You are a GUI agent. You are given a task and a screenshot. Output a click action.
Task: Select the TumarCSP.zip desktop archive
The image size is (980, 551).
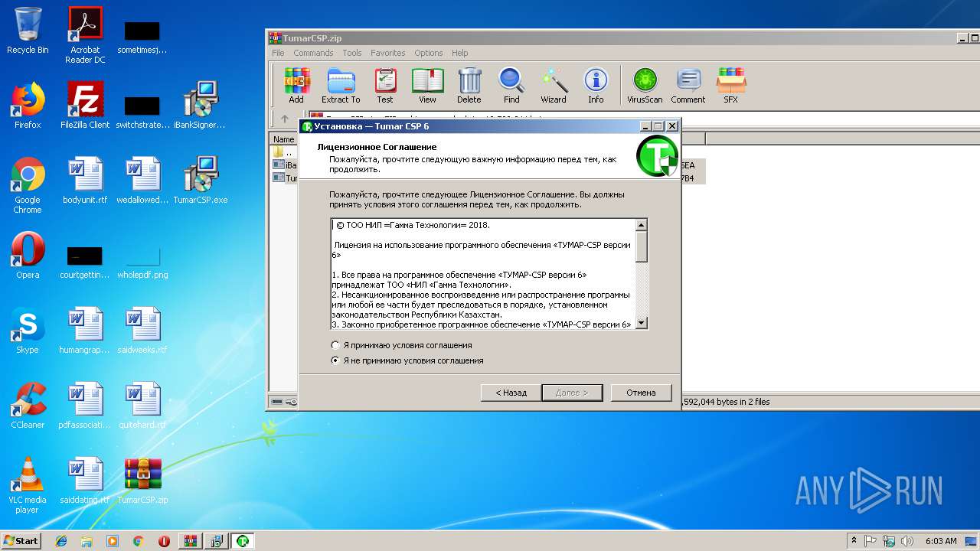142,481
